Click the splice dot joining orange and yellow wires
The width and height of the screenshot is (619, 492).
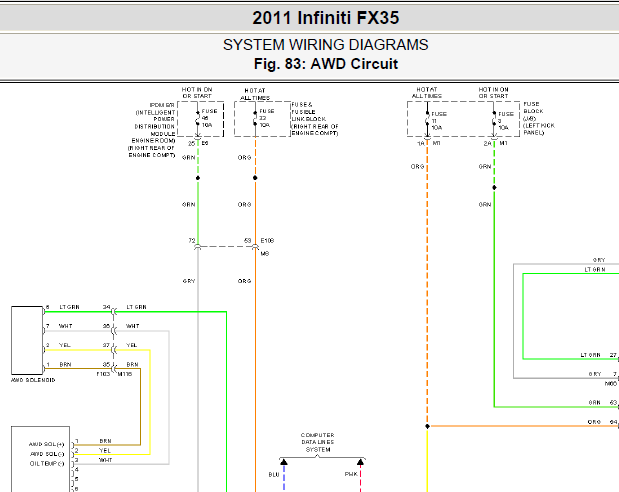(427, 426)
